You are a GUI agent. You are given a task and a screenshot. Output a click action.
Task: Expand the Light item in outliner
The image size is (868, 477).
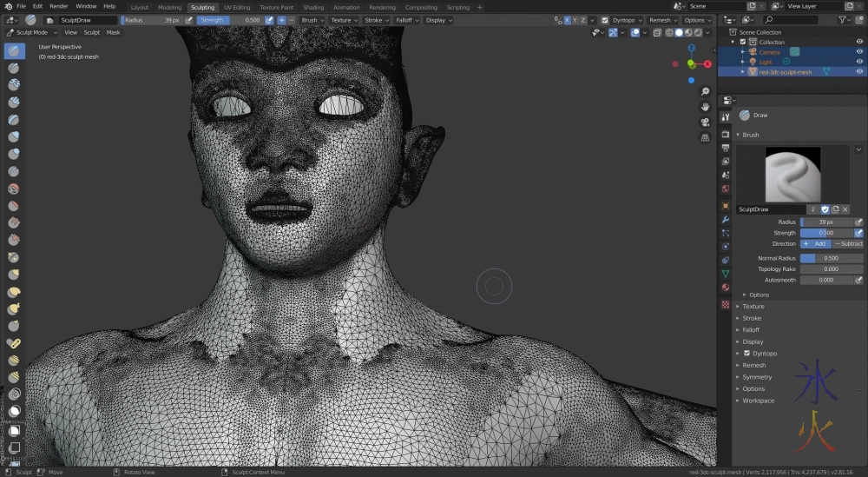coord(742,62)
